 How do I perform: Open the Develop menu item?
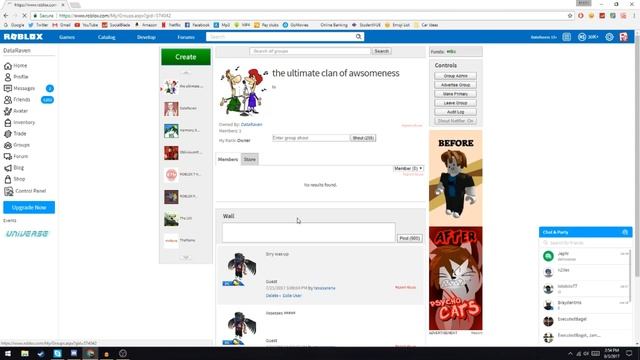pos(146,37)
